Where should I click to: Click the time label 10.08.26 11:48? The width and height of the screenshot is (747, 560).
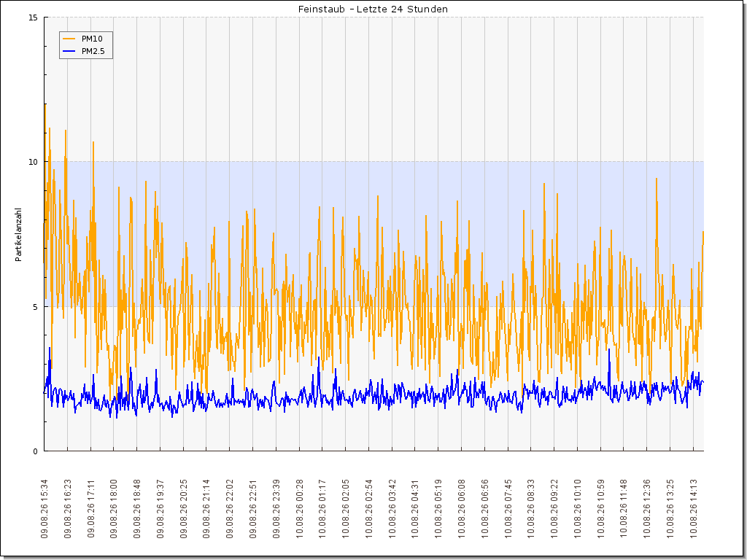tap(624, 508)
